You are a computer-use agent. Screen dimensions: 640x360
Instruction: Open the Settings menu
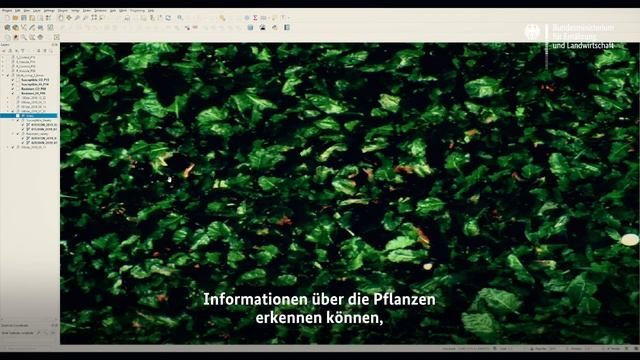[x=49, y=11]
